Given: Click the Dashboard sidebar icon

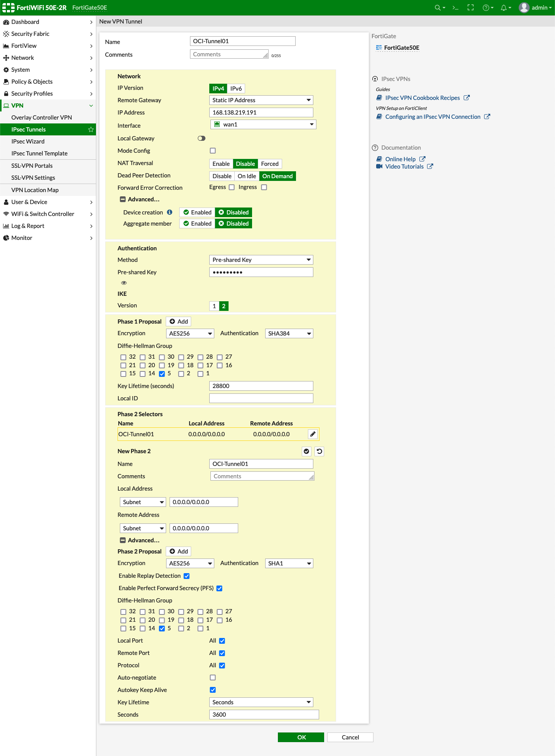Looking at the screenshot, I should 6,22.
